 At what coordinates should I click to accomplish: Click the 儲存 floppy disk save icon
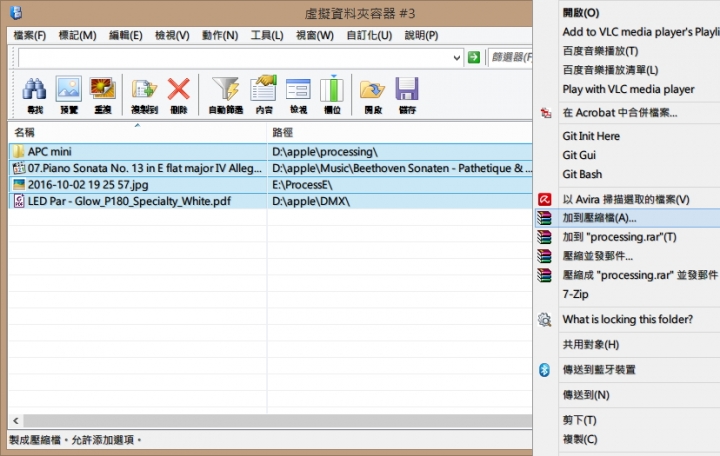pyautogui.click(x=407, y=89)
